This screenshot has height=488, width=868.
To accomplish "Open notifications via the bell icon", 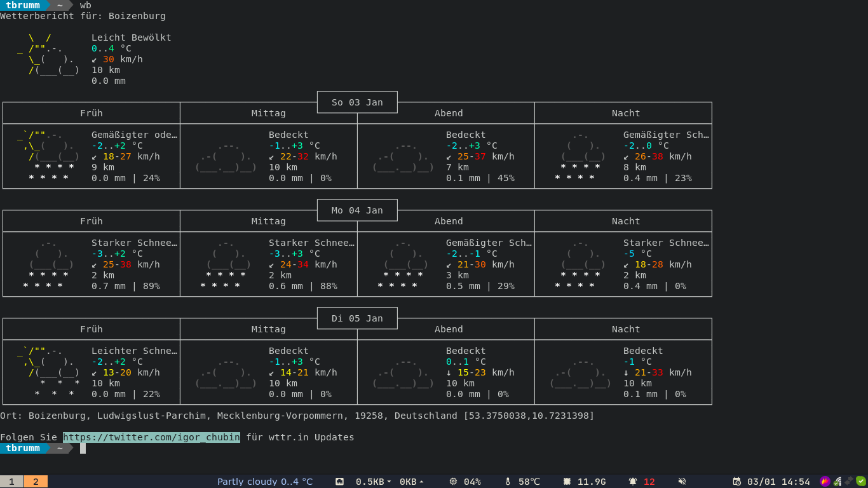I will (633, 482).
